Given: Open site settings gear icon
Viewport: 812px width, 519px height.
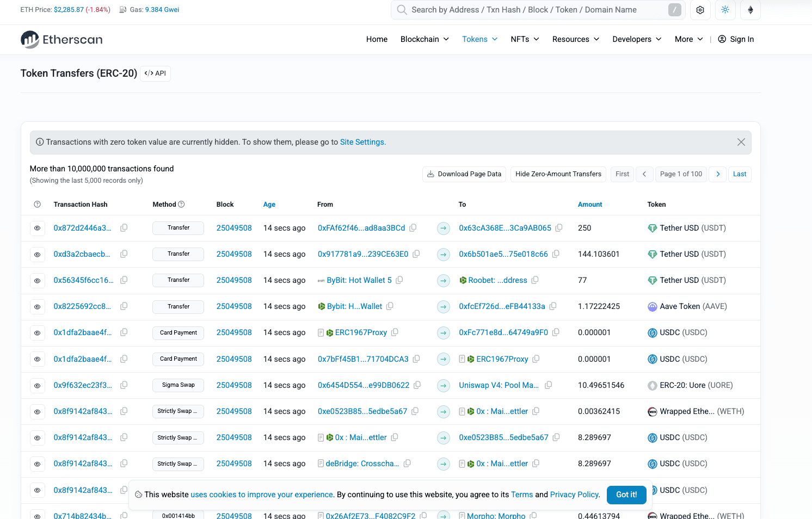Looking at the screenshot, I should click(700, 10).
